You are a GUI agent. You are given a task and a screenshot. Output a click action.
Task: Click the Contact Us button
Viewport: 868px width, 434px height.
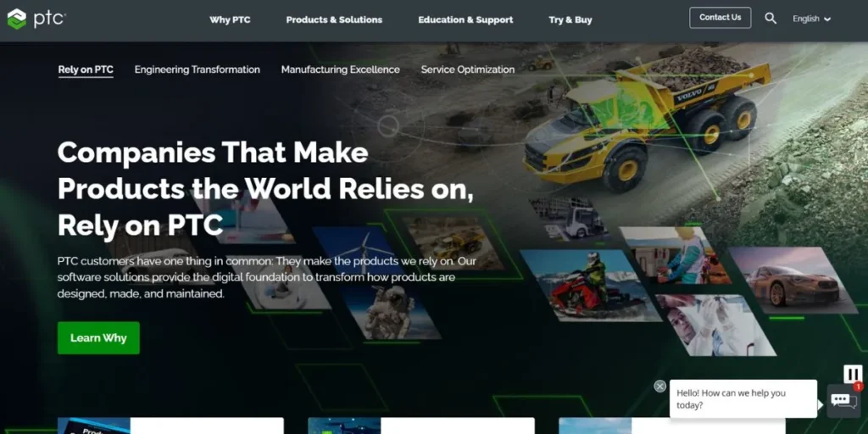pos(720,18)
